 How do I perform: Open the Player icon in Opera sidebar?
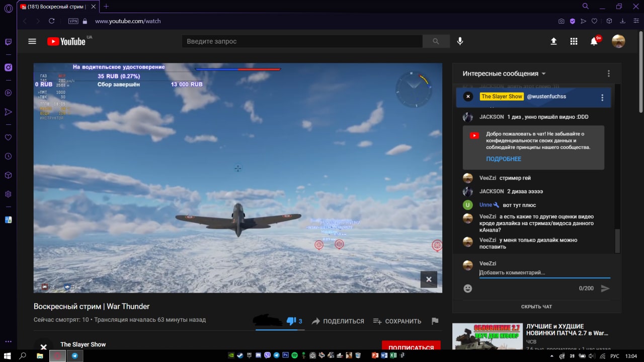coord(8,93)
